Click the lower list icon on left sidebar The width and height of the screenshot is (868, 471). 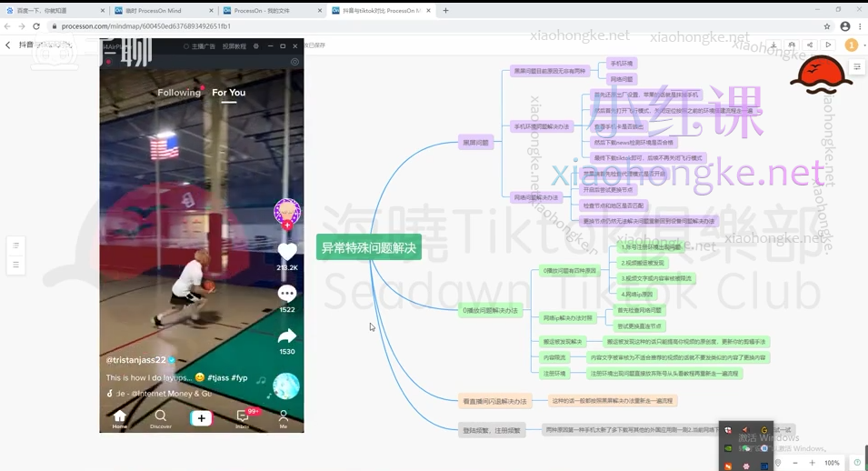click(16, 265)
